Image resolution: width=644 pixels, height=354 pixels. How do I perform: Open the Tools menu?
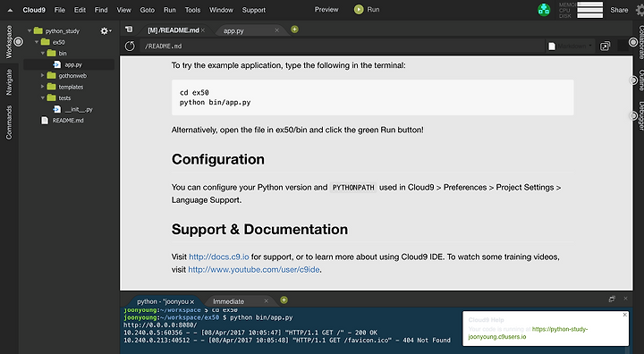[x=192, y=10]
